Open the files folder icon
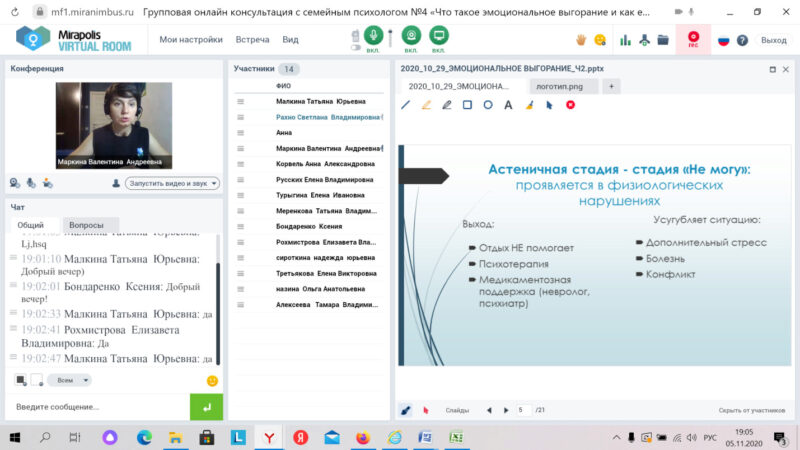 click(663, 40)
